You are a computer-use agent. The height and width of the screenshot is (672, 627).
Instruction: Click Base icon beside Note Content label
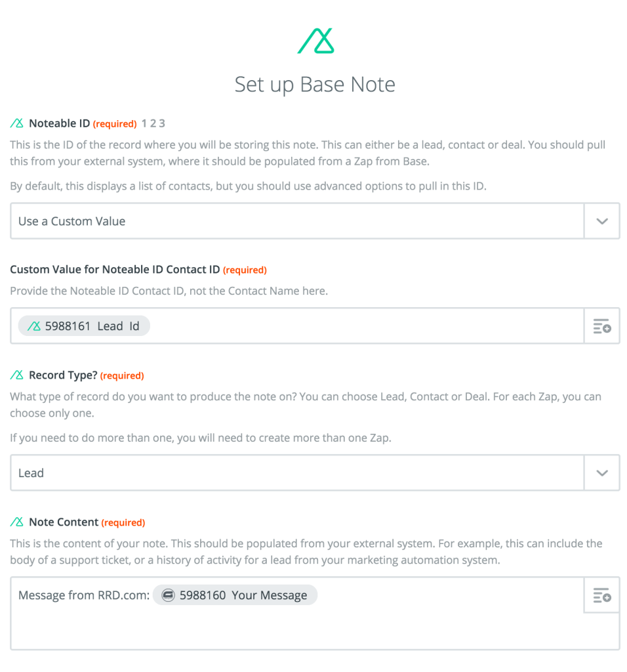[17, 522]
